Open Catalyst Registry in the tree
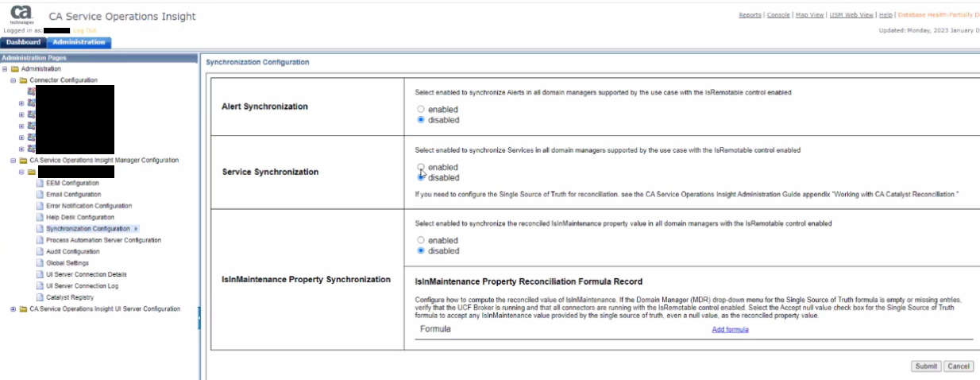This screenshot has height=380, width=980. coord(70,297)
